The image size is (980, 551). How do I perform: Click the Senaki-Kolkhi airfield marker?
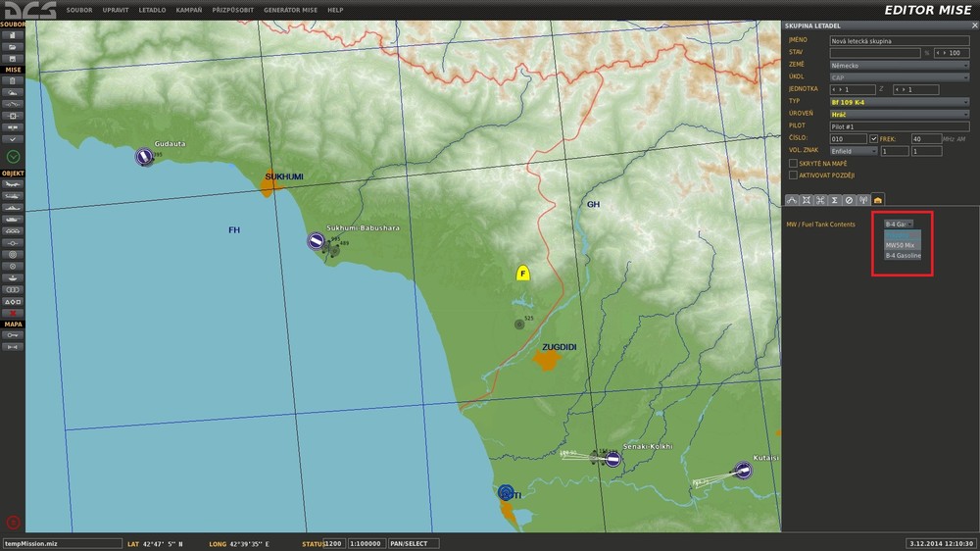[613, 460]
